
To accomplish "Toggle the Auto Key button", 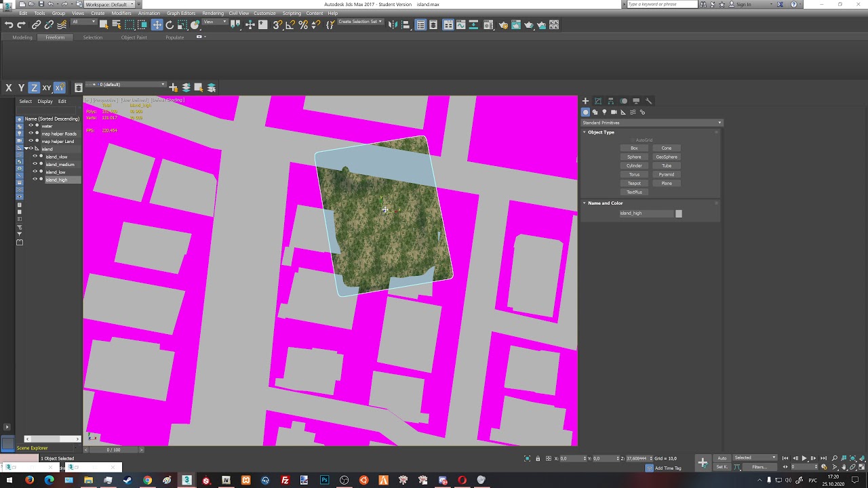I will [722, 457].
